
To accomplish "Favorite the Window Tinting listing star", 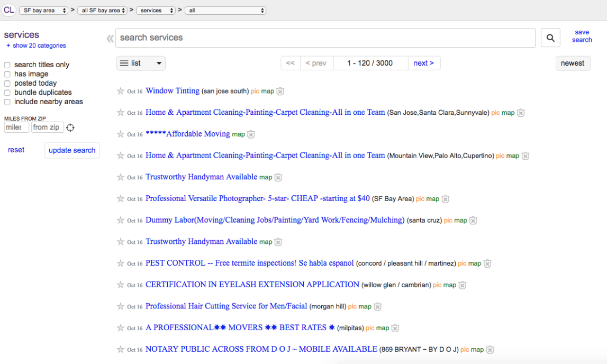I will click(x=120, y=91).
